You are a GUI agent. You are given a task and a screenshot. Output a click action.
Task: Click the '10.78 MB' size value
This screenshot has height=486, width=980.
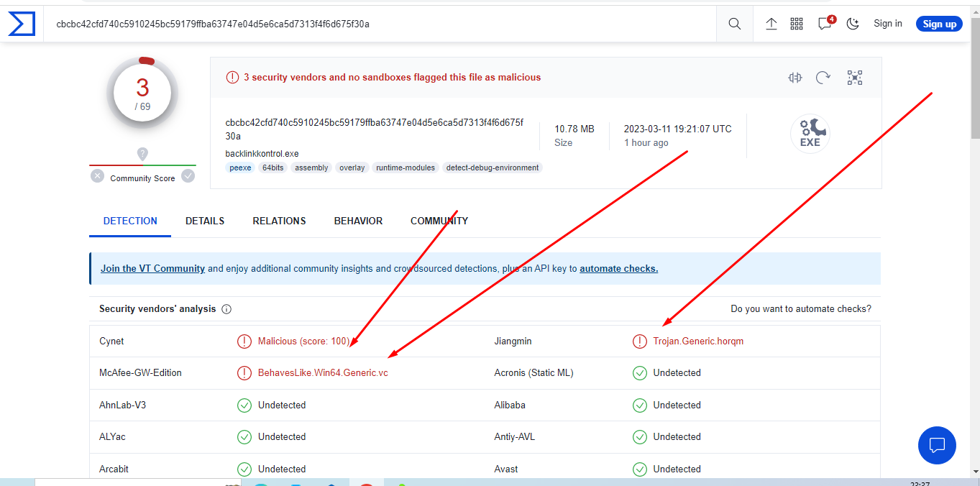574,129
